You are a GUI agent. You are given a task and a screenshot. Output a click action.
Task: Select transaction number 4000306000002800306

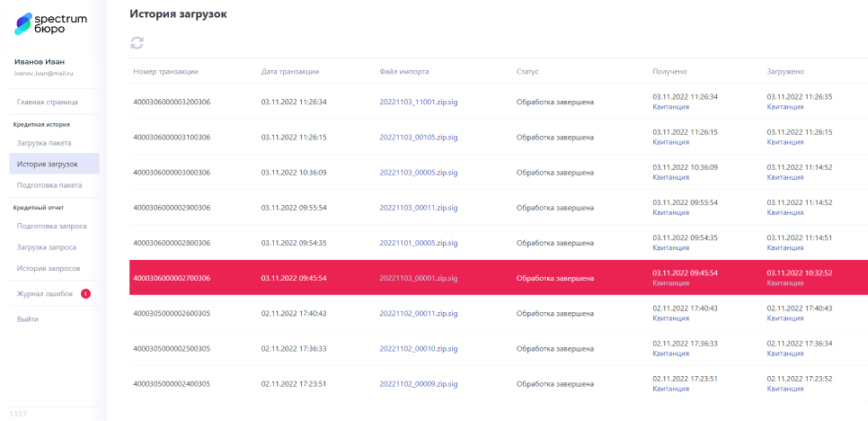pyautogui.click(x=172, y=243)
